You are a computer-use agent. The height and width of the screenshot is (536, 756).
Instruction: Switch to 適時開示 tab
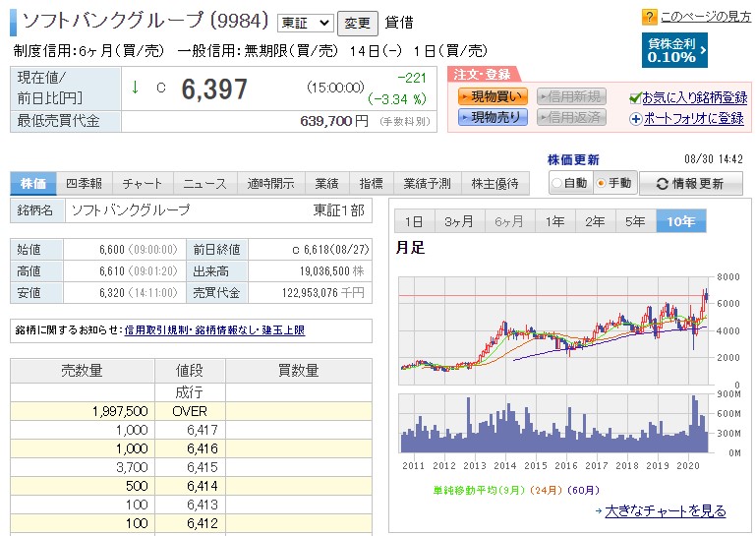271,183
